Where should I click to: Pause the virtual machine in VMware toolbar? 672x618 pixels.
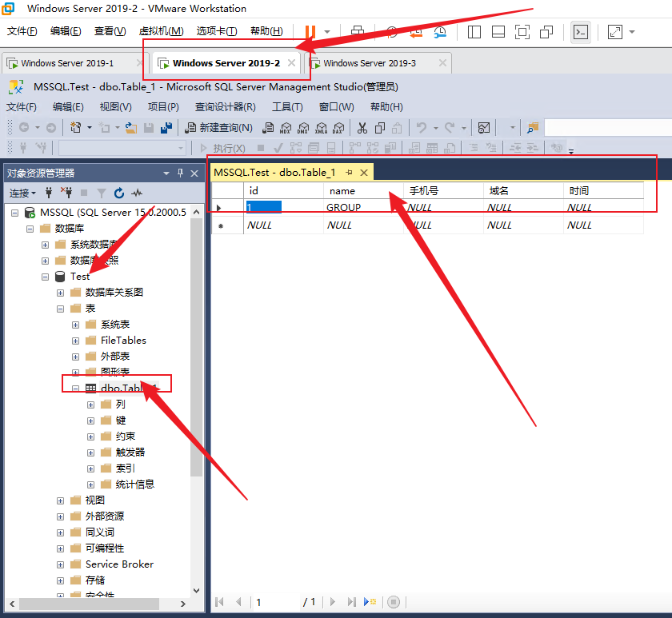310,32
